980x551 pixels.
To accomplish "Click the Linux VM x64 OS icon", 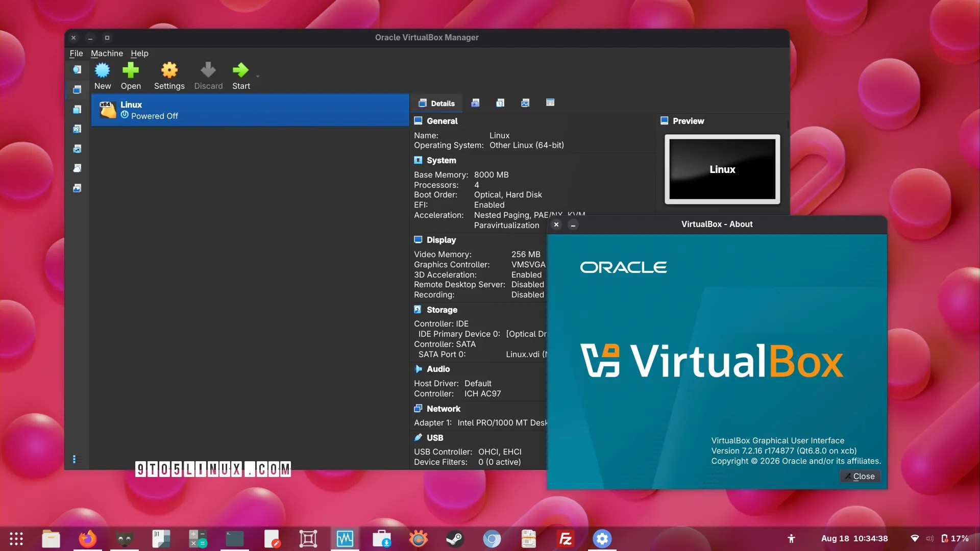I will 108,110.
